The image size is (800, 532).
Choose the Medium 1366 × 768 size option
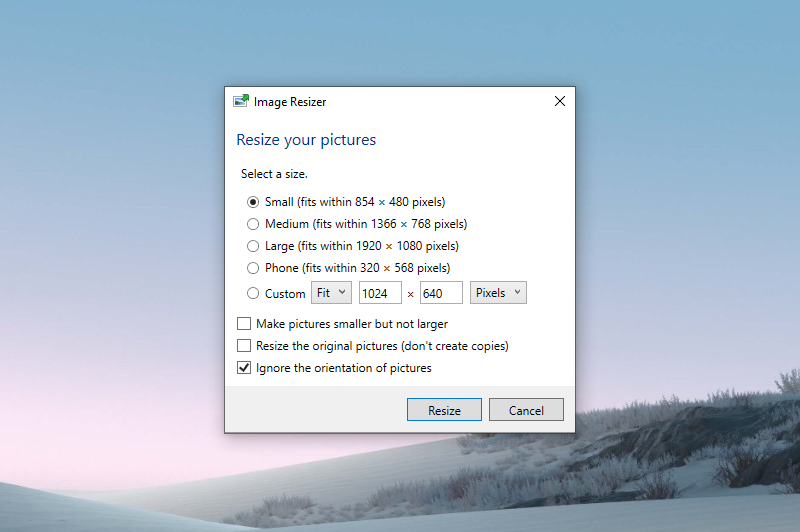click(253, 224)
